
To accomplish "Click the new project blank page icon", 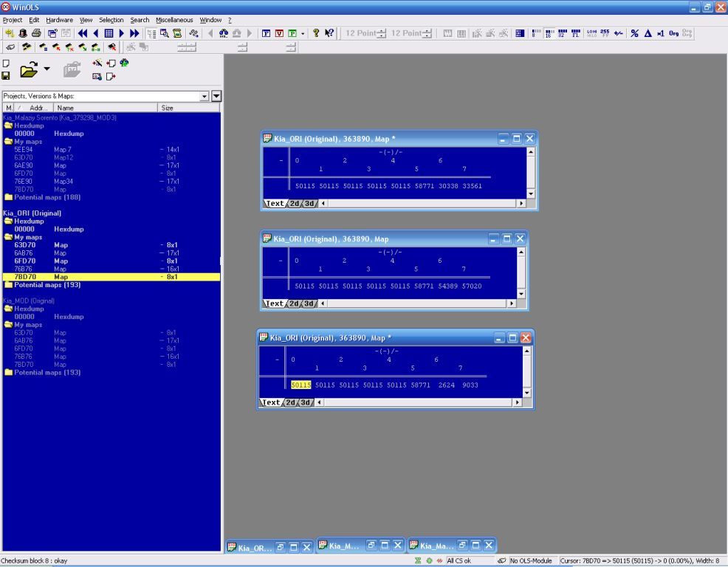I will pos(6,63).
